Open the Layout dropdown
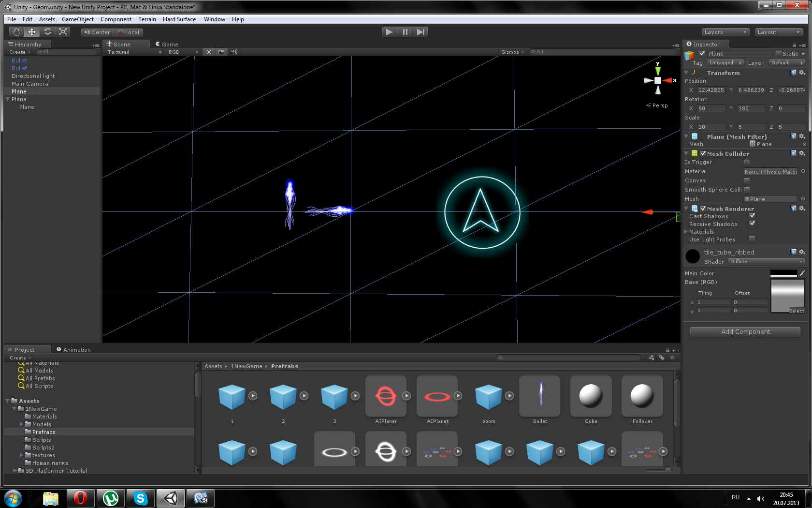Viewport: 812px width, 508px height. pos(779,32)
